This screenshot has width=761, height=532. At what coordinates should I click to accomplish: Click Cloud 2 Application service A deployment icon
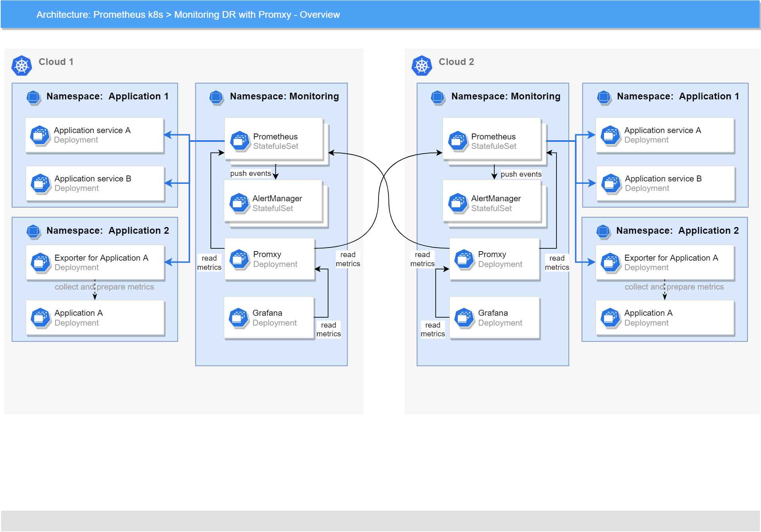point(610,135)
